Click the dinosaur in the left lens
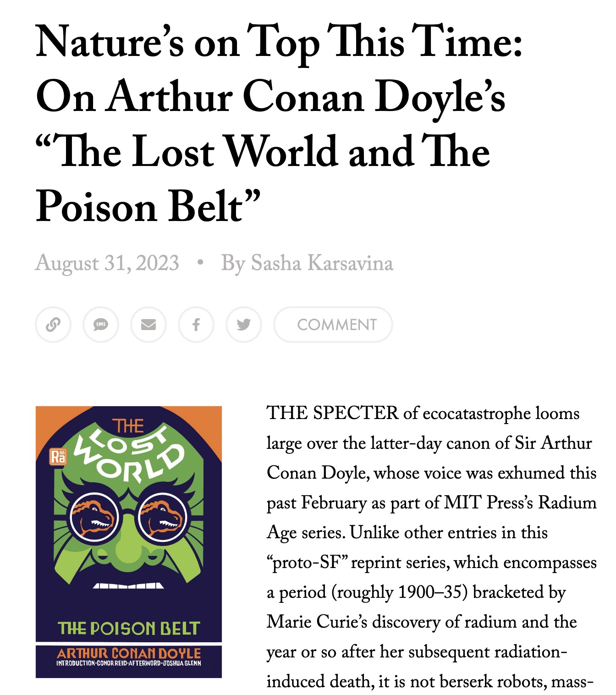Viewport: 616px width, 695px height. click(x=93, y=517)
